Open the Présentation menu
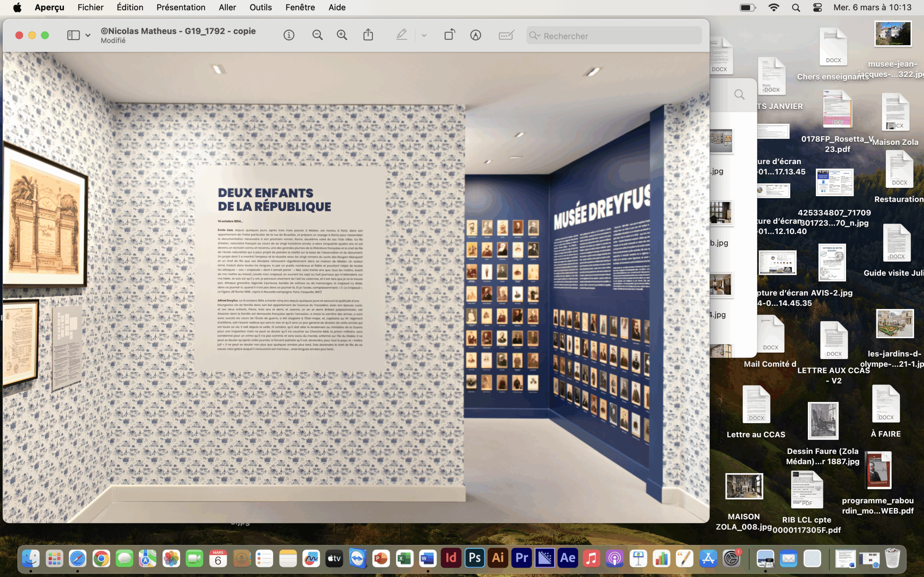Viewport: 924px width, 577px height. [180, 7]
